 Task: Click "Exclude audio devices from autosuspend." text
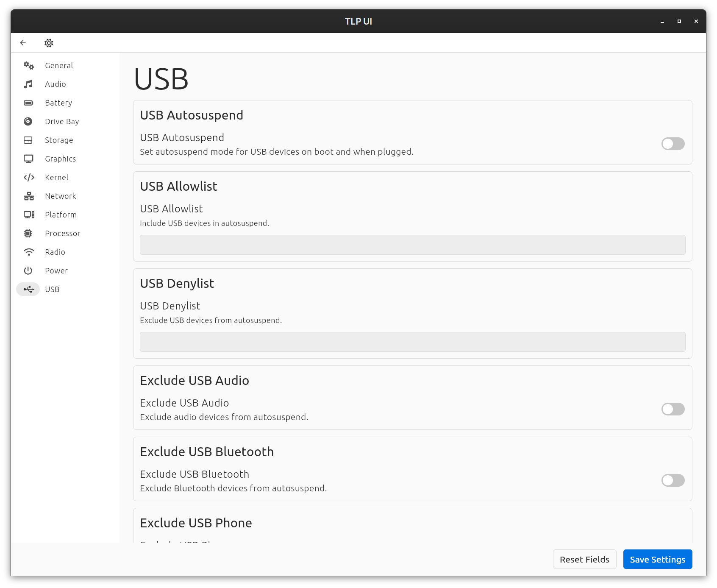pos(224,417)
